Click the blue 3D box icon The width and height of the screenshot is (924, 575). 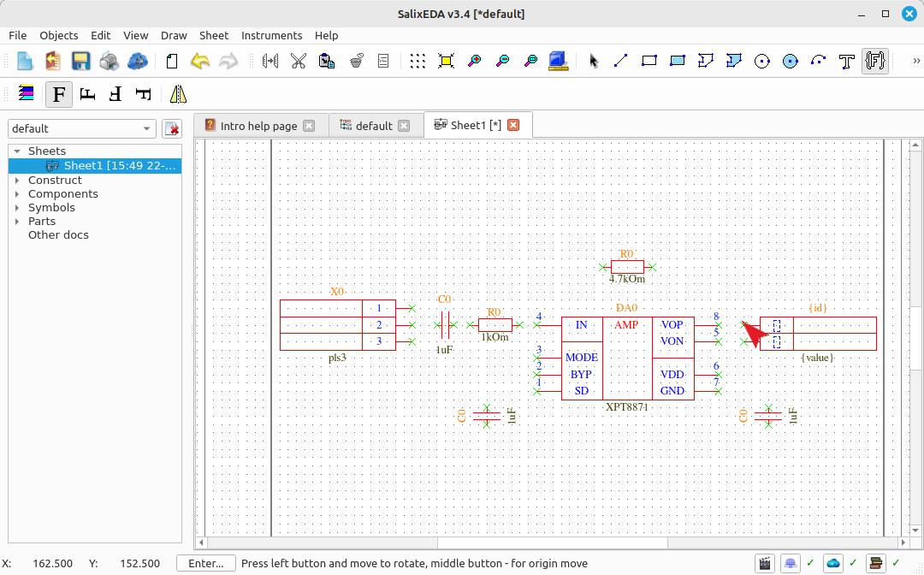[x=558, y=62]
